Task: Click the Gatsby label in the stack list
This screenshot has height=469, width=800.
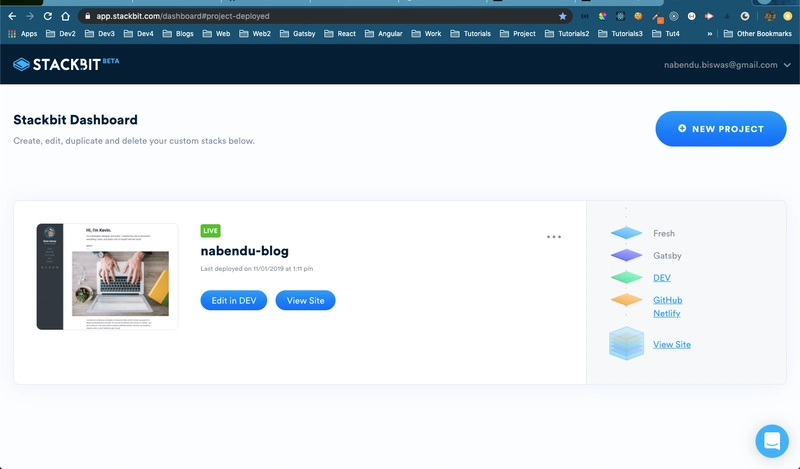Action: point(667,256)
